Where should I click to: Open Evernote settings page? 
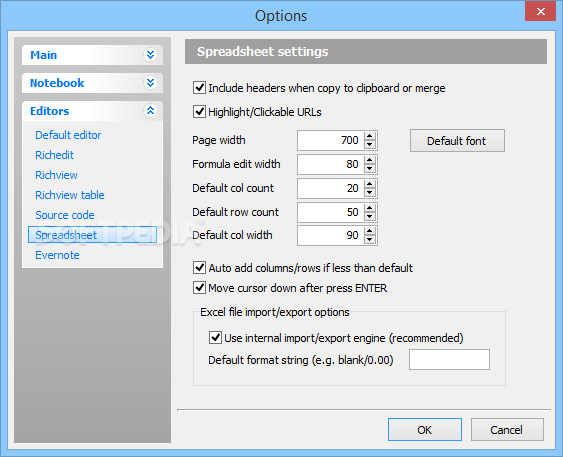57,255
